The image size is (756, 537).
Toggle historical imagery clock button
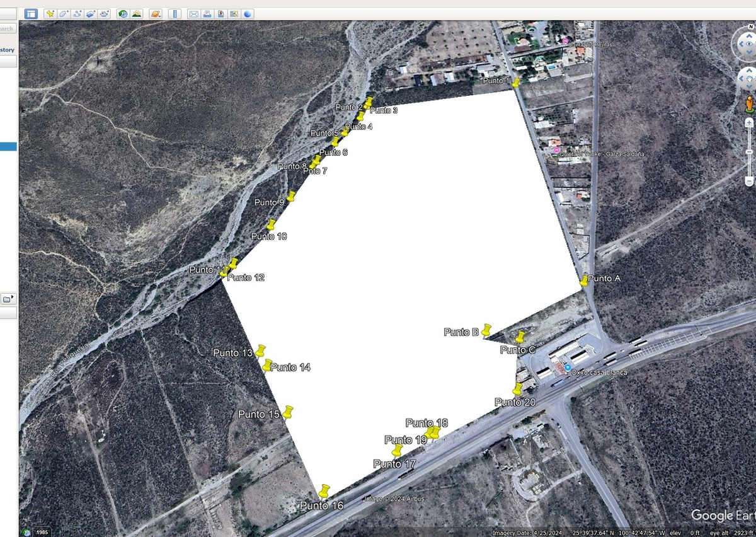click(x=123, y=13)
